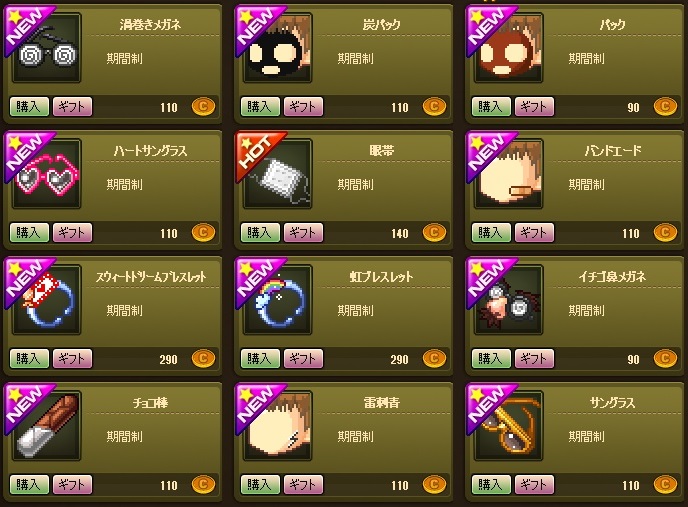Click the strawberry nose glasses icon
This screenshot has height=507, width=688.
pos(509,300)
